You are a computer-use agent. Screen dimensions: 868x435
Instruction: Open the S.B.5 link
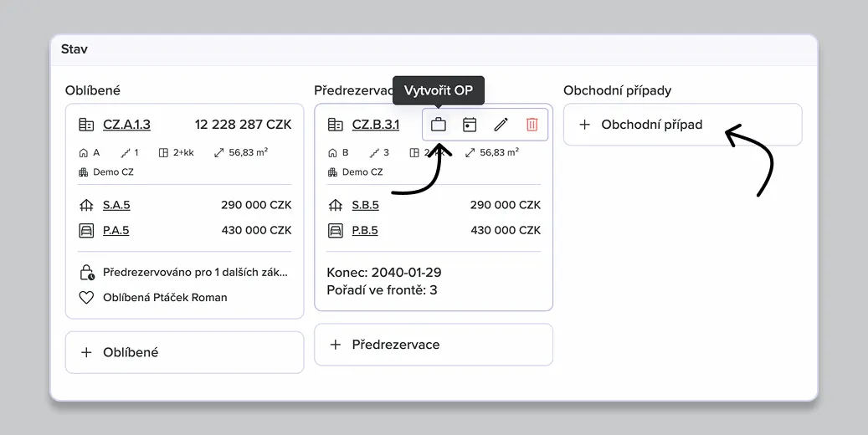pos(365,205)
